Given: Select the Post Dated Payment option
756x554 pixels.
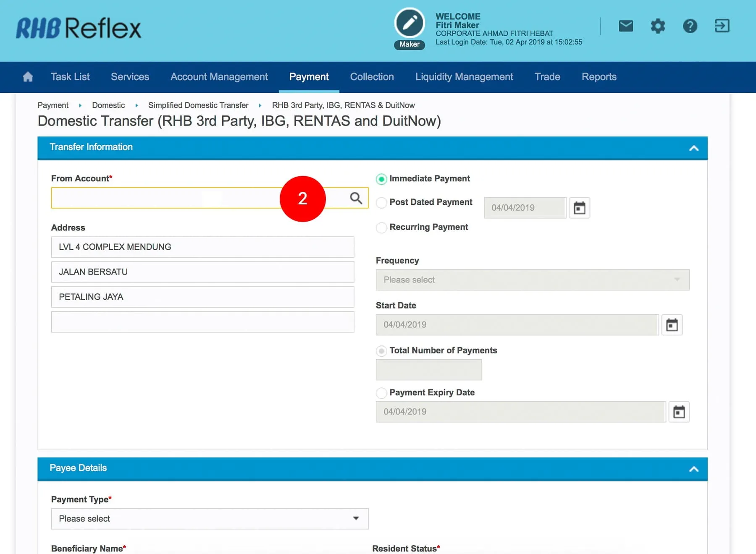Looking at the screenshot, I should 381,203.
